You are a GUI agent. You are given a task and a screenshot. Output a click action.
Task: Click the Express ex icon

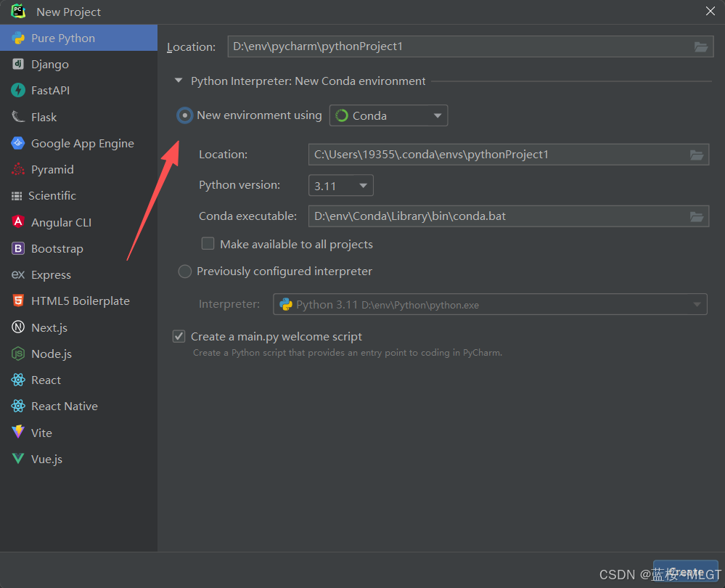(18, 275)
